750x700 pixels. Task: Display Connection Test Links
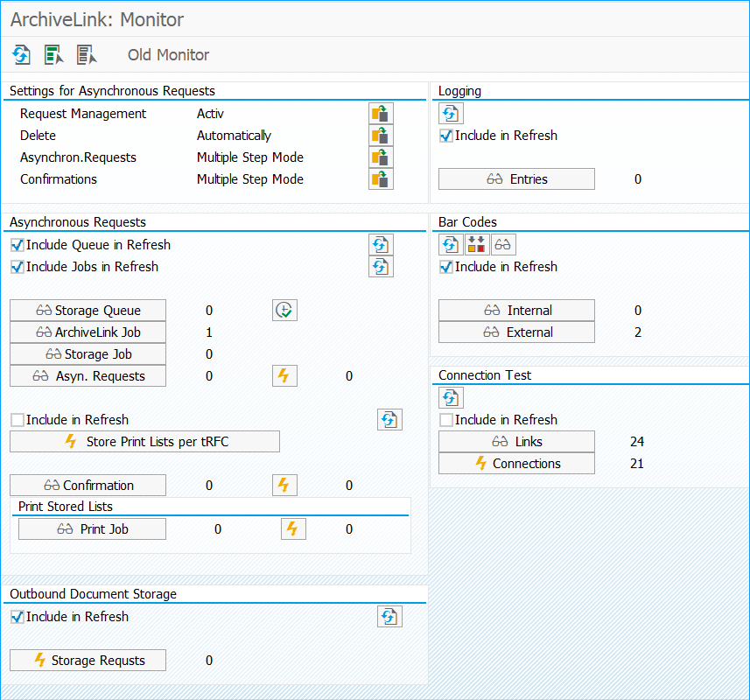pos(516,441)
